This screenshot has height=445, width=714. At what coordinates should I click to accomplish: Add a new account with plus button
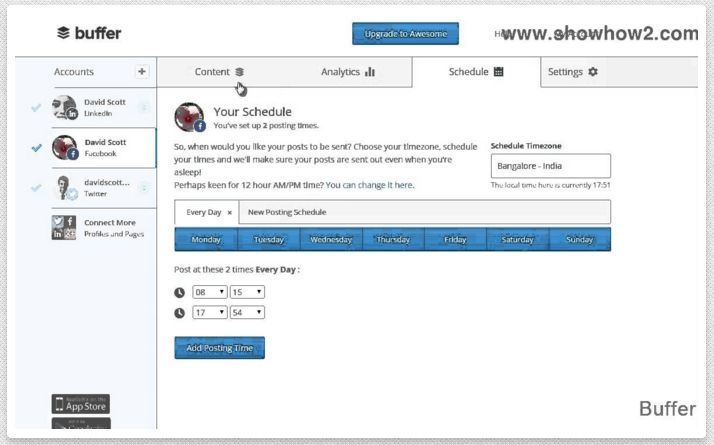[x=142, y=72]
